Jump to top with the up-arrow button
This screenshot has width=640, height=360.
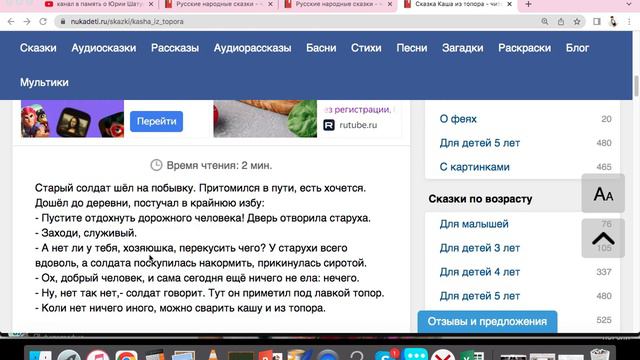point(603,238)
